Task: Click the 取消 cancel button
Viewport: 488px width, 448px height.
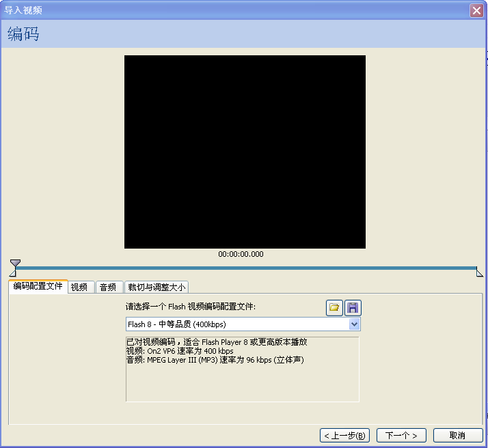Action: tap(457, 435)
